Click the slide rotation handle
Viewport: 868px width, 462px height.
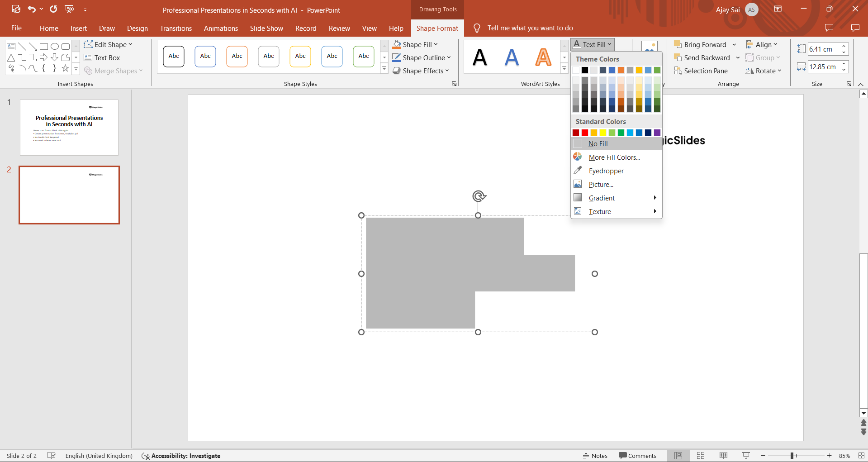coord(479,196)
